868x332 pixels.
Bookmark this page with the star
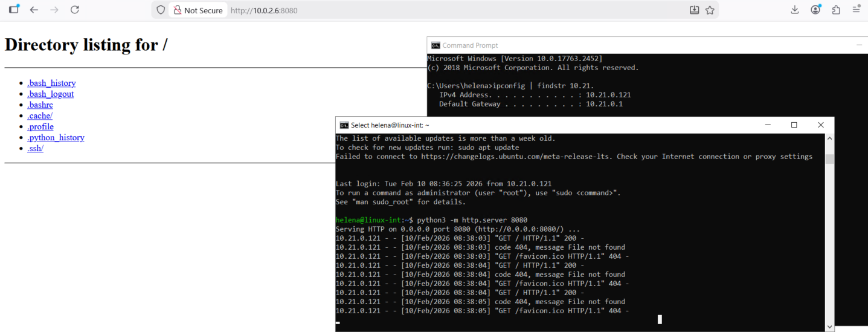coord(710,10)
